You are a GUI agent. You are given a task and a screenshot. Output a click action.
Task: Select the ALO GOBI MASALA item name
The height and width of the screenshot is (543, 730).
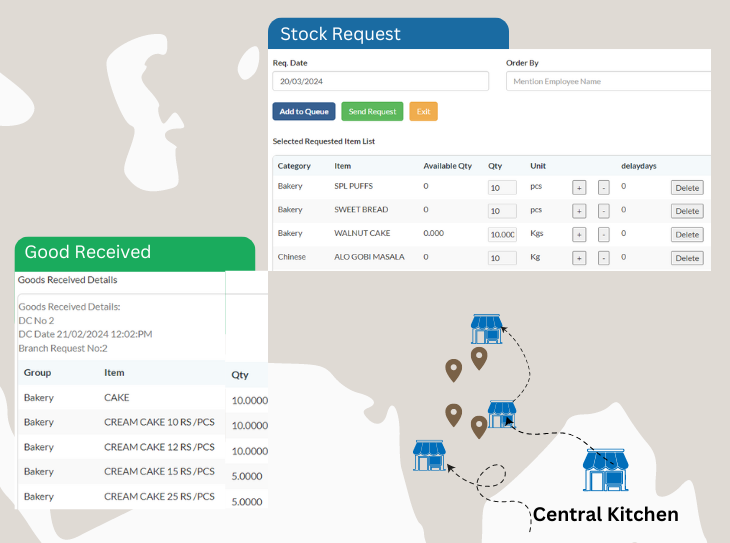click(x=369, y=257)
